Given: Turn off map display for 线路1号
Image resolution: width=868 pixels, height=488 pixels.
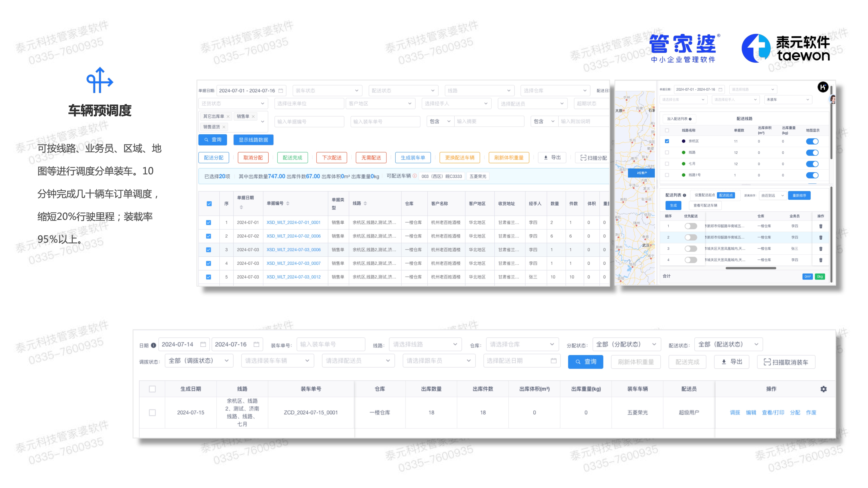Looking at the screenshot, I should coord(812,175).
